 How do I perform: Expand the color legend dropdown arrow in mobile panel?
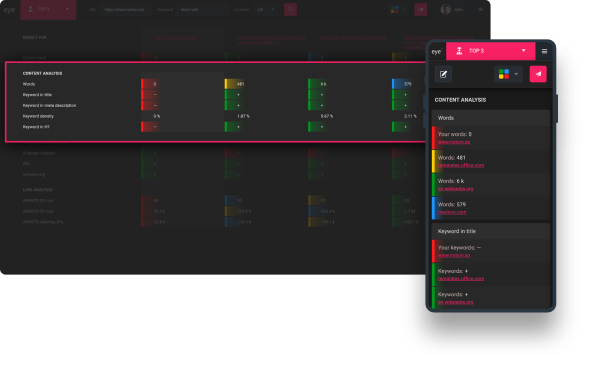click(516, 74)
